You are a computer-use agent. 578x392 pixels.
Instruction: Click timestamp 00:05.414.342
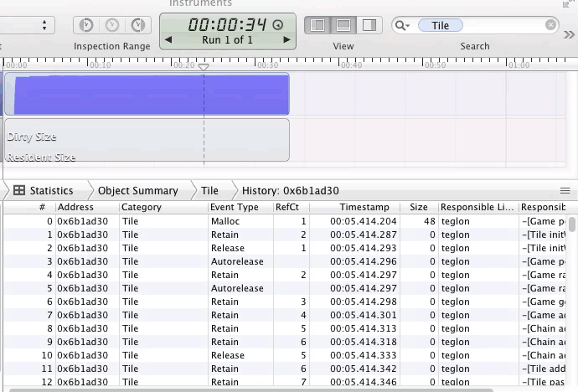[363, 369]
